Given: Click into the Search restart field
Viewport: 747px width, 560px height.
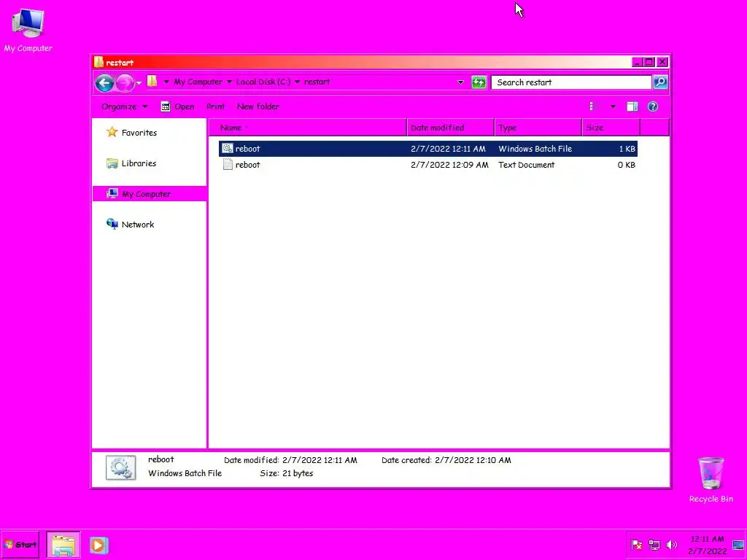Looking at the screenshot, I should [570, 82].
